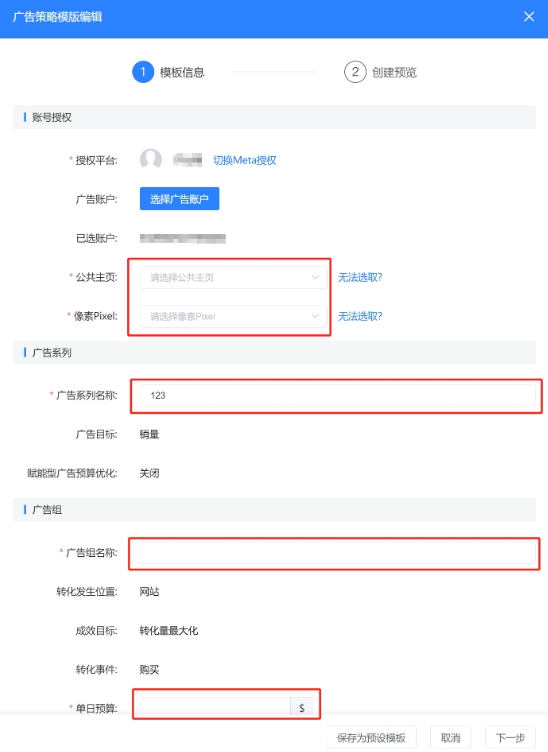The height and width of the screenshot is (752, 548).
Task: Focus the 广告系列名称 input field
Action: (x=338, y=395)
